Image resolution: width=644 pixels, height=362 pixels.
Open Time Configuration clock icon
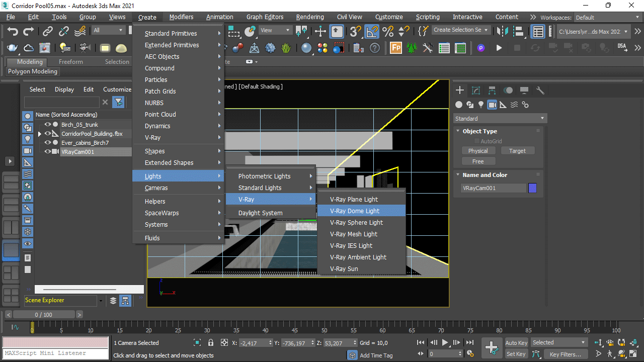click(x=470, y=354)
